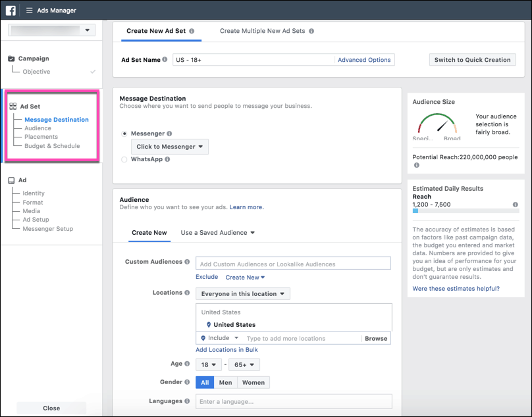
Task: Go to Messenger Setup under Ad
Action: coord(48,229)
